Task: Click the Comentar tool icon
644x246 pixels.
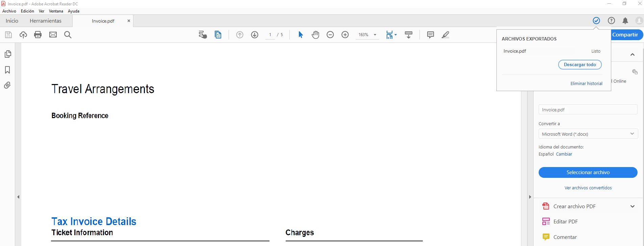Action: tap(546, 237)
